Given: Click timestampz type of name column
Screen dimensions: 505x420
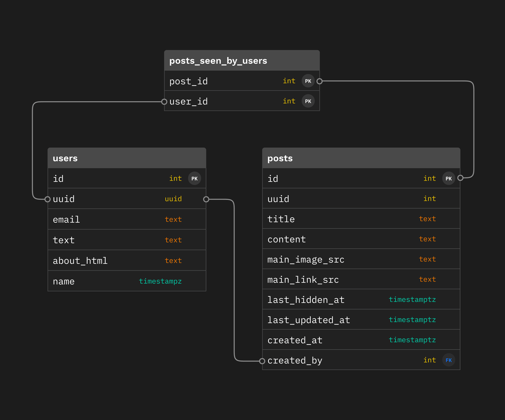Looking at the screenshot, I should click(x=160, y=281).
